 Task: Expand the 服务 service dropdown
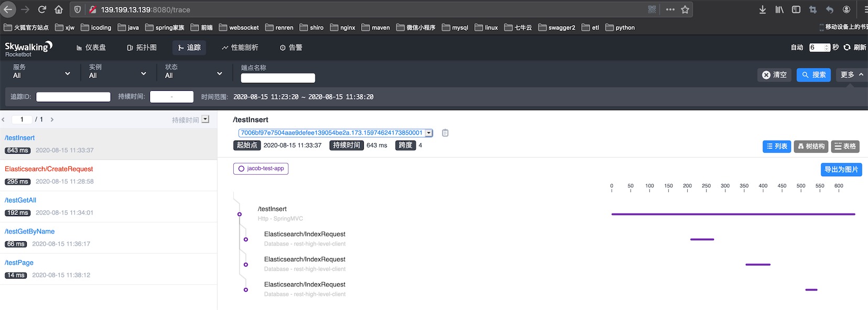42,71
